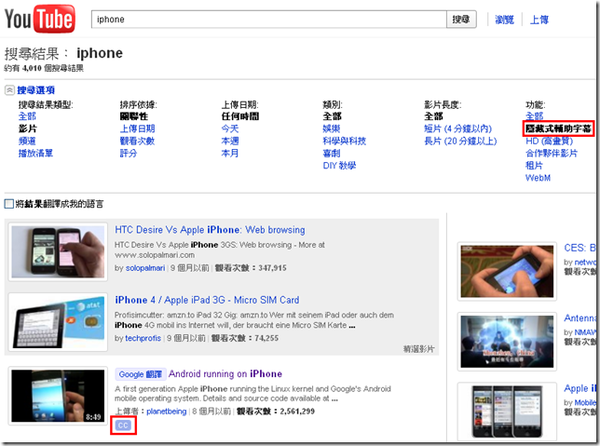Open the 瀏覽 link in header
Image resolution: width=600 pixels, height=446 pixels.
point(504,20)
